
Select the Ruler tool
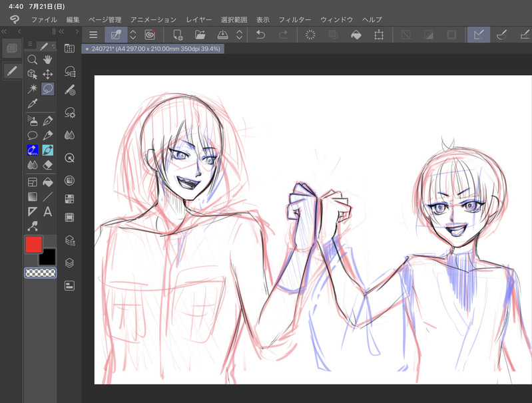coord(33,212)
